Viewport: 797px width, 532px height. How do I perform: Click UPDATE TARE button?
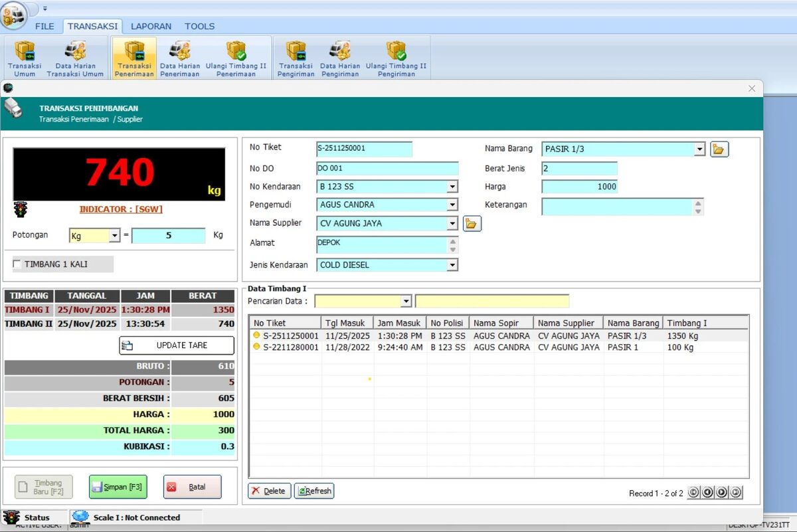coord(177,345)
